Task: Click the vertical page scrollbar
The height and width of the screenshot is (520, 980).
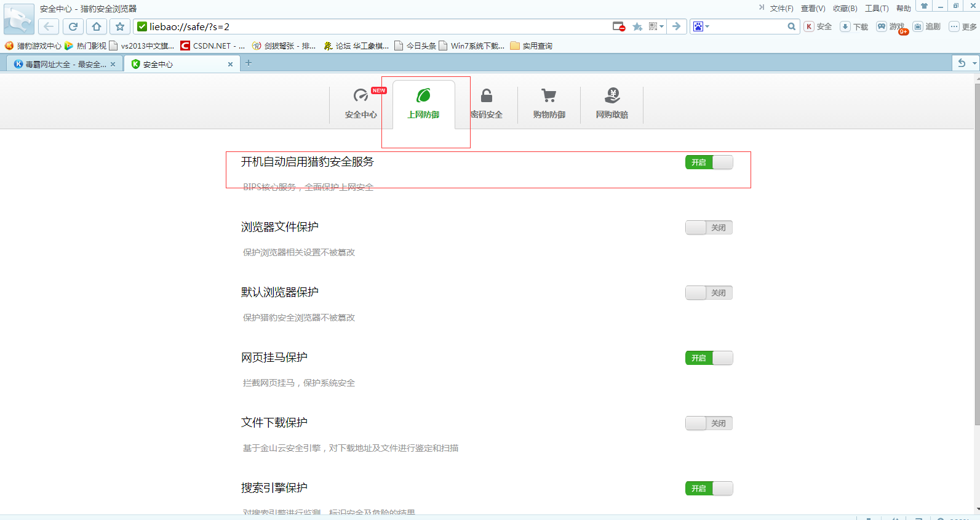Action: pos(977,254)
